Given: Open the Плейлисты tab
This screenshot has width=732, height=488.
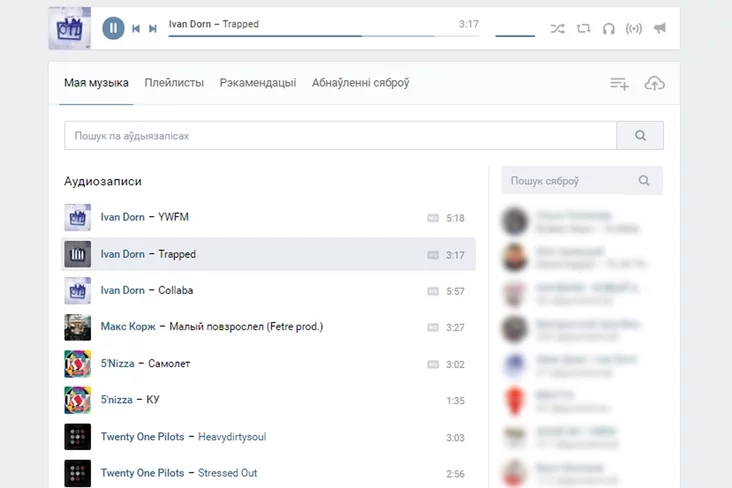Looking at the screenshot, I should 174,83.
